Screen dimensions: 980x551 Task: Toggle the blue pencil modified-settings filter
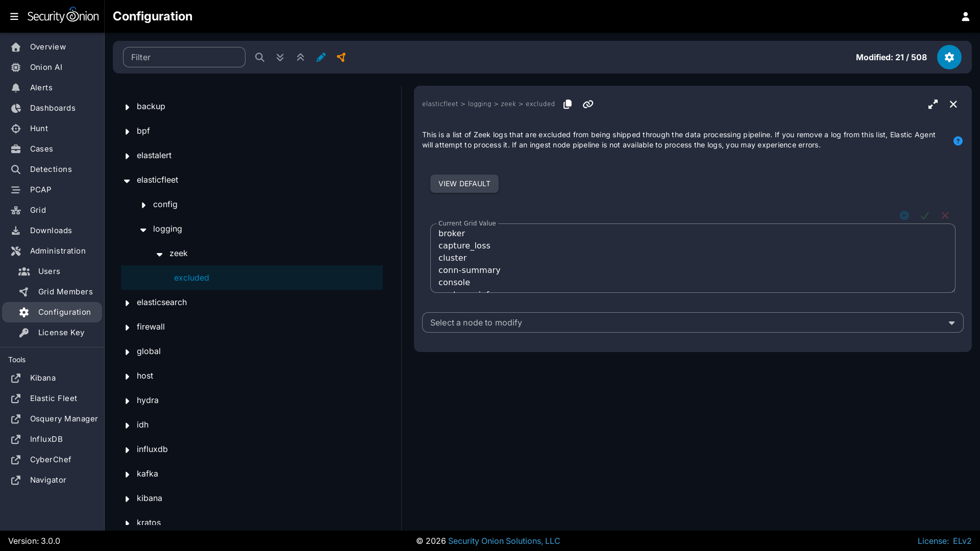click(321, 57)
